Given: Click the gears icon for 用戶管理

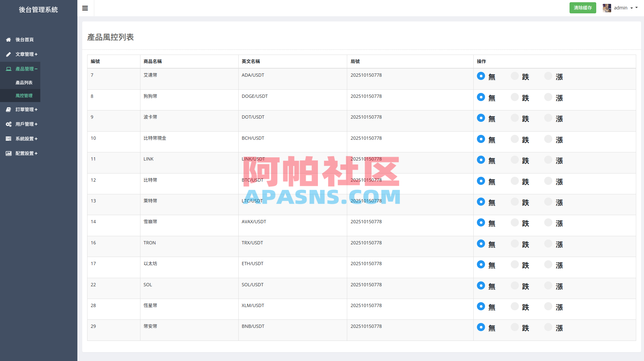Looking at the screenshot, I should pos(8,124).
